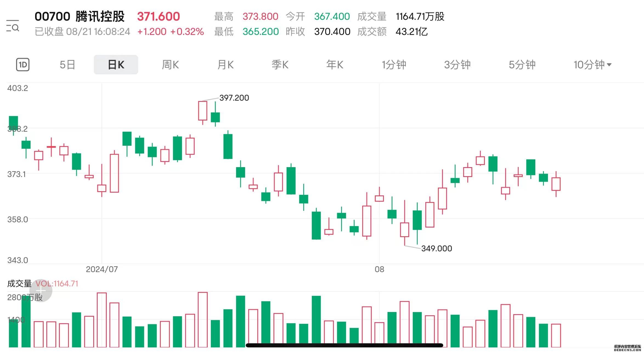
Task: Switch to the 周K weekly chart tab
Action: 170,64
